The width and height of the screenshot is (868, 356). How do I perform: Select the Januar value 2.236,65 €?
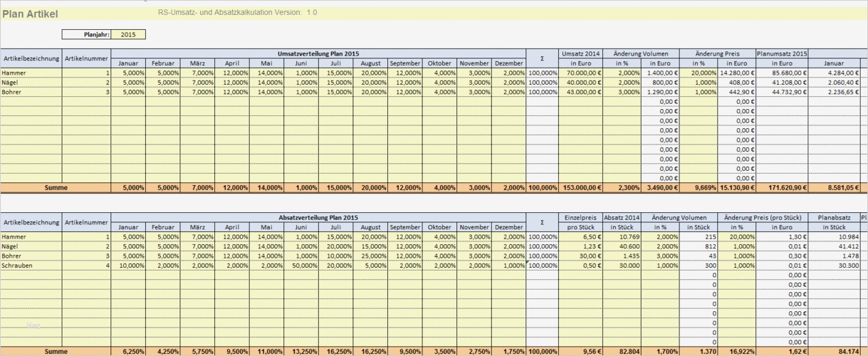(x=834, y=92)
